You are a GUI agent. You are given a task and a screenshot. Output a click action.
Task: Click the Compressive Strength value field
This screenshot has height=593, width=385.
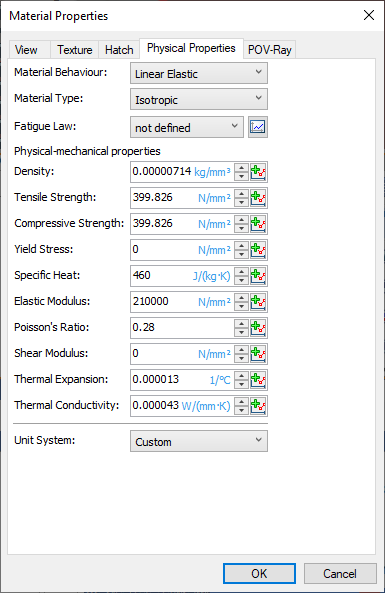[182, 224]
